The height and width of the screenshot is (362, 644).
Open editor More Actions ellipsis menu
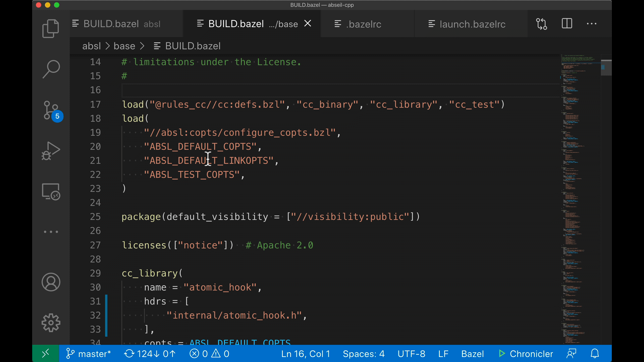[591, 24]
